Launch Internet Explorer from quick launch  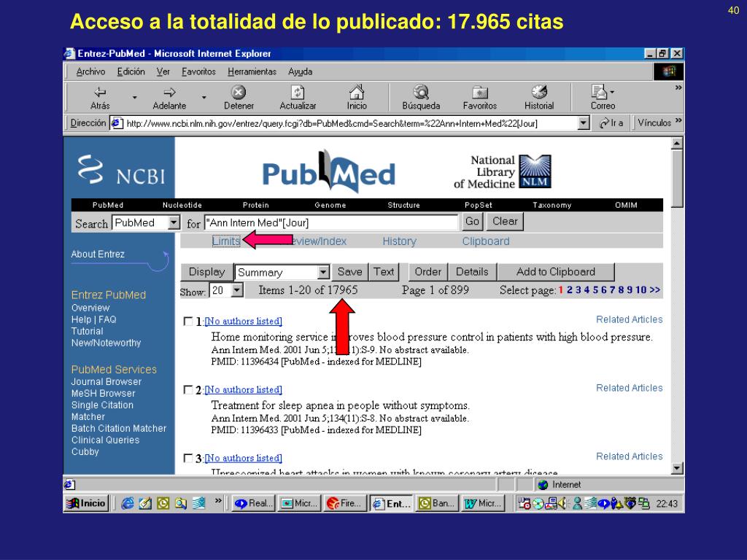tap(127, 503)
